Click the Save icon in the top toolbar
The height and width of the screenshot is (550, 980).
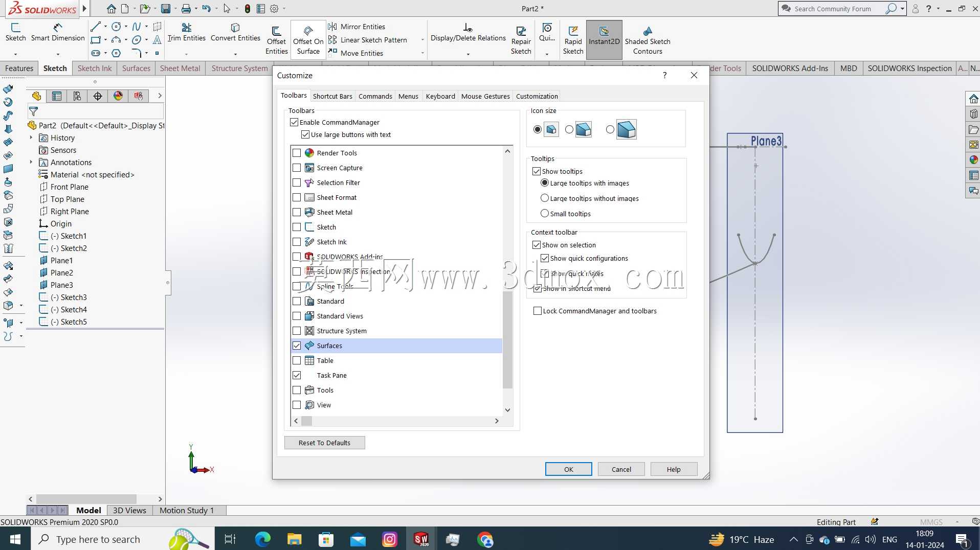tap(165, 9)
